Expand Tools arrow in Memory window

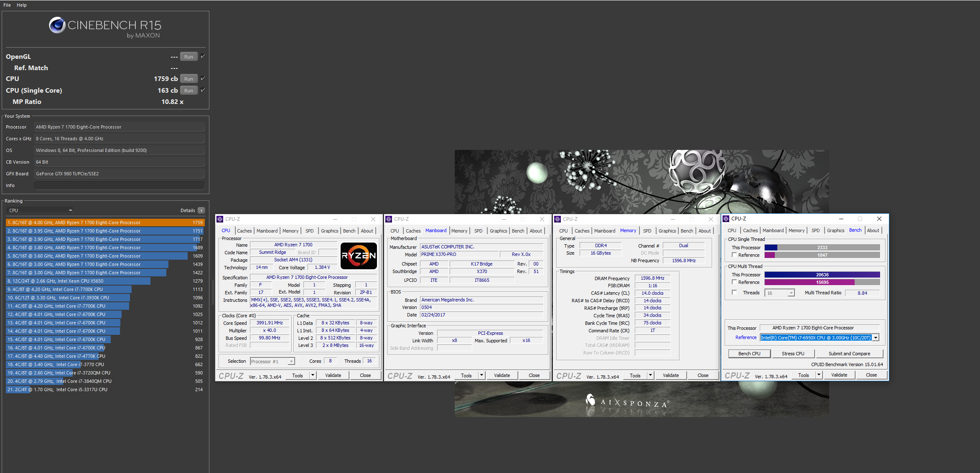click(x=650, y=375)
